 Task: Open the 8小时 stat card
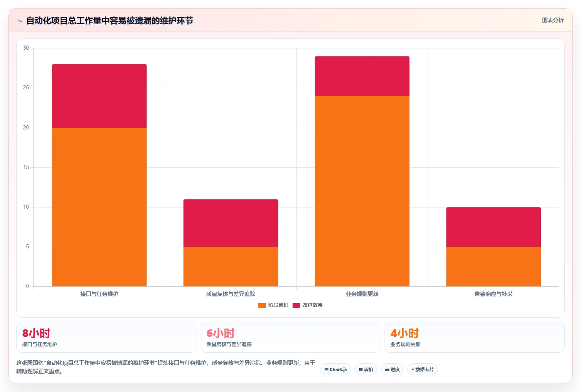(106, 337)
